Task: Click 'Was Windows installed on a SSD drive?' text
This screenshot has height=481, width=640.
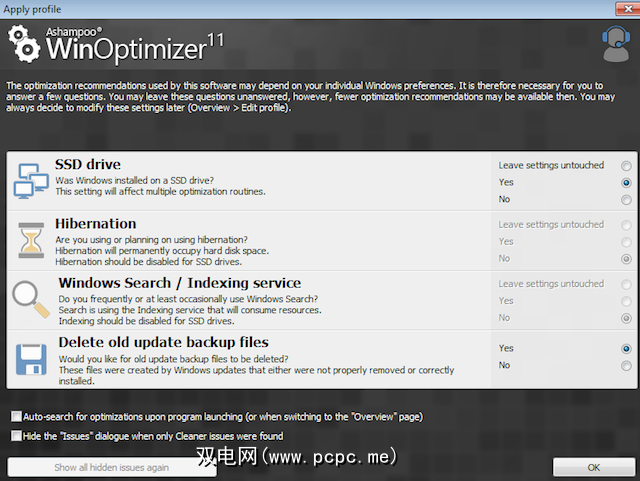Action: coord(135,180)
